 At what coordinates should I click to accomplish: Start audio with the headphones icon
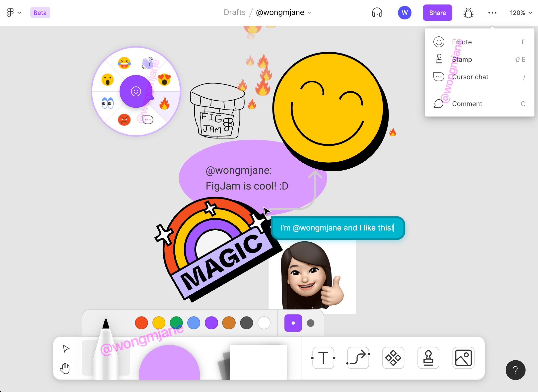(x=377, y=12)
